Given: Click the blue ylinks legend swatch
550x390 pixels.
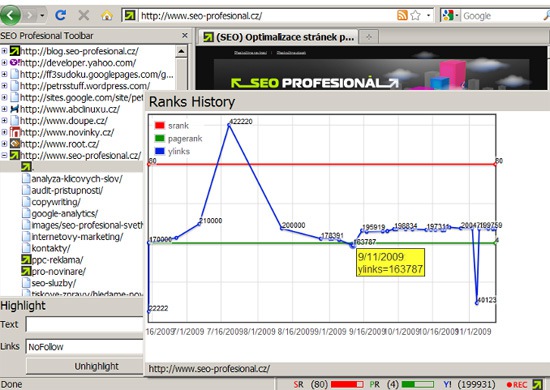Looking at the screenshot, I should (160, 151).
